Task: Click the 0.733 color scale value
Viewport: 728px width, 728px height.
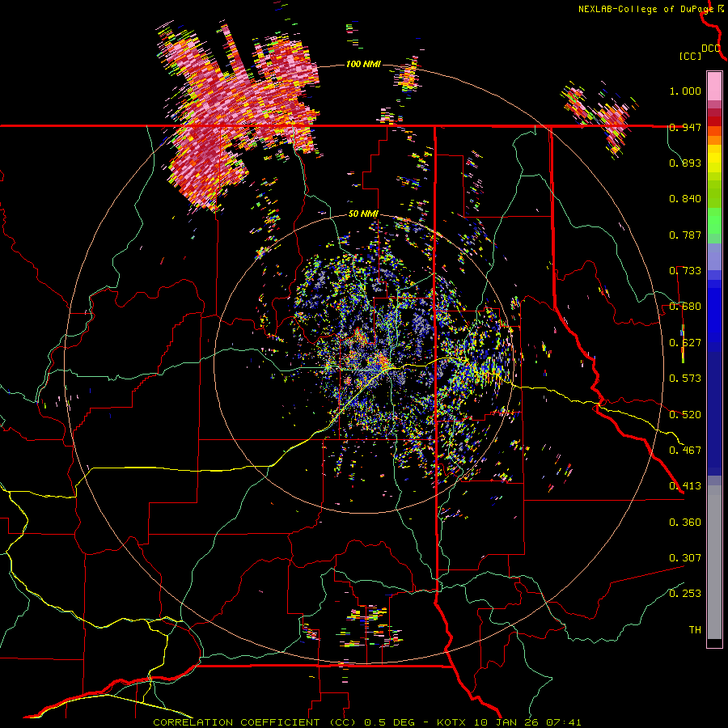Action: 685,271
